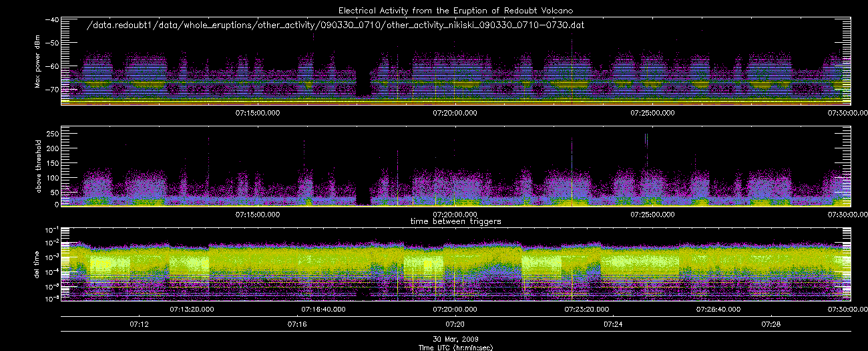Click the 'del time' axis label
The image size is (868, 351).
coord(37,264)
